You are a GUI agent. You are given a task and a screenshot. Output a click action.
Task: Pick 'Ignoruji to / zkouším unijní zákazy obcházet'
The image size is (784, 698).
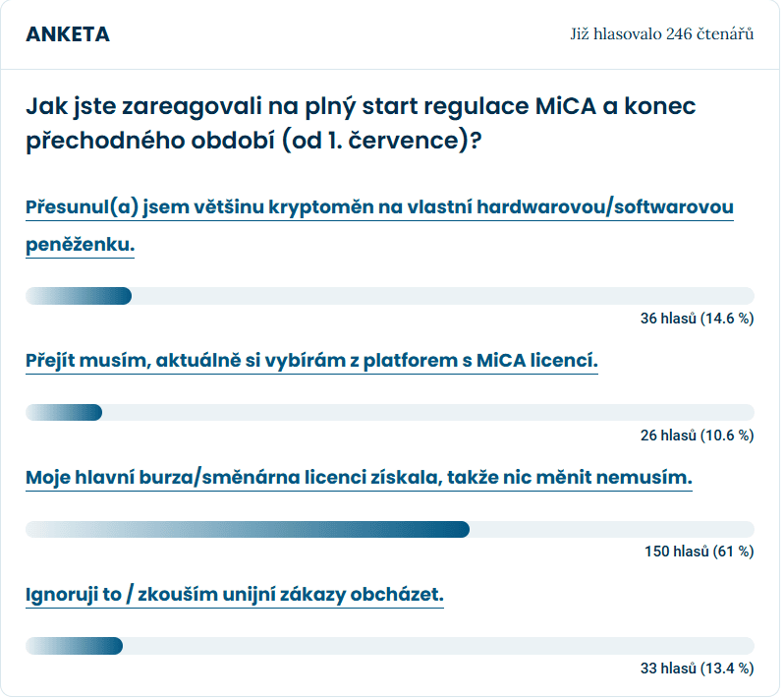(235, 595)
